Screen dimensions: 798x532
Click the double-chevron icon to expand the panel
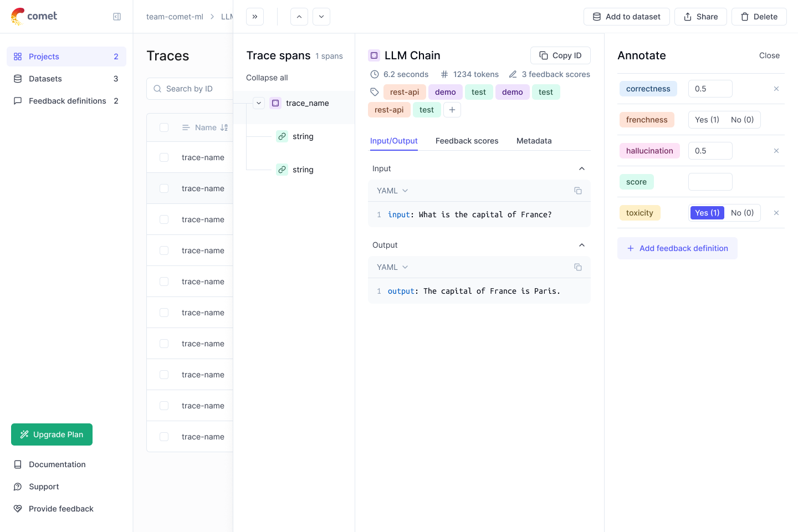(255, 17)
